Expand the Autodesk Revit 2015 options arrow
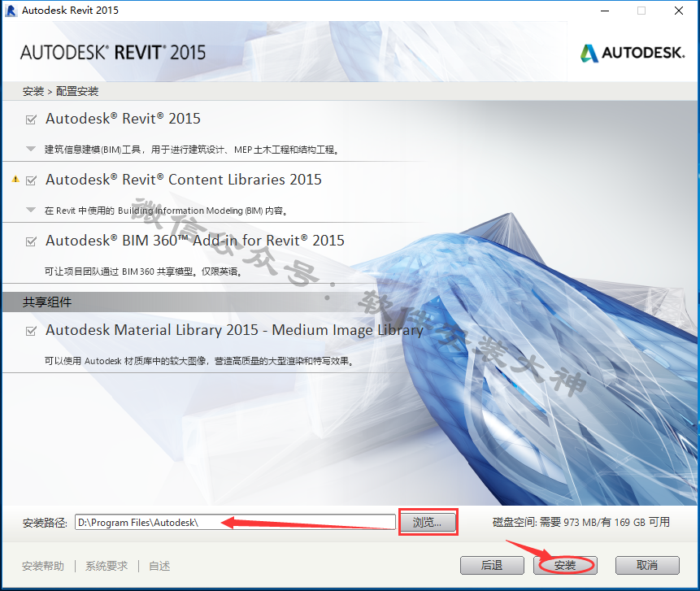 (x=31, y=149)
